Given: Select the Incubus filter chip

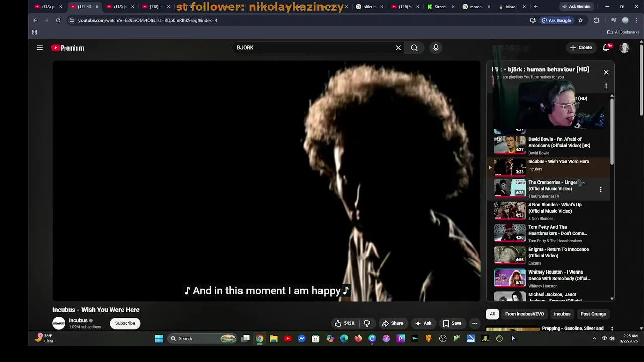Looking at the screenshot, I should pyautogui.click(x=562, y=314).
